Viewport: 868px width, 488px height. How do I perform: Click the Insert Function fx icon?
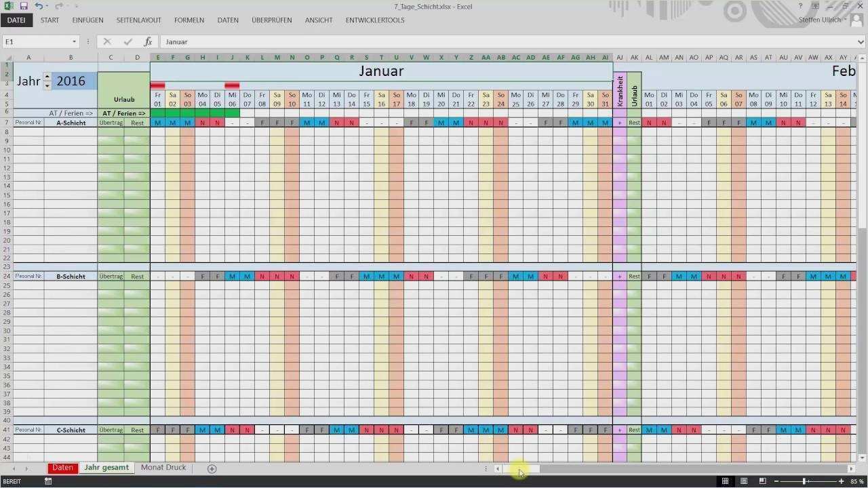click(x=148, y=42)
